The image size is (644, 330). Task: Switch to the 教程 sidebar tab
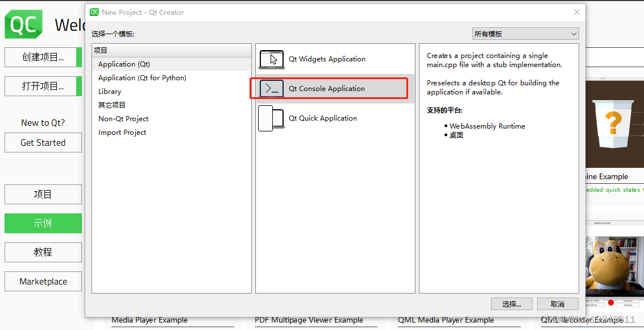tap(43, 252)
